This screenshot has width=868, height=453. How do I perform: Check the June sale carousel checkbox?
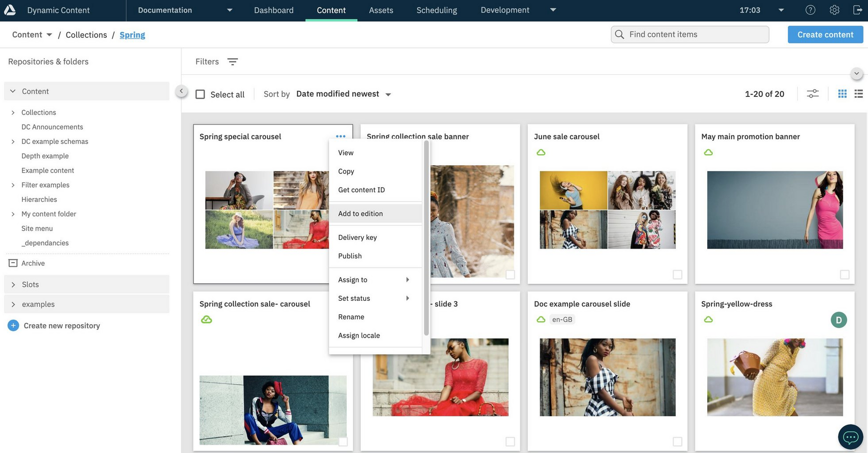click(677, 274)
